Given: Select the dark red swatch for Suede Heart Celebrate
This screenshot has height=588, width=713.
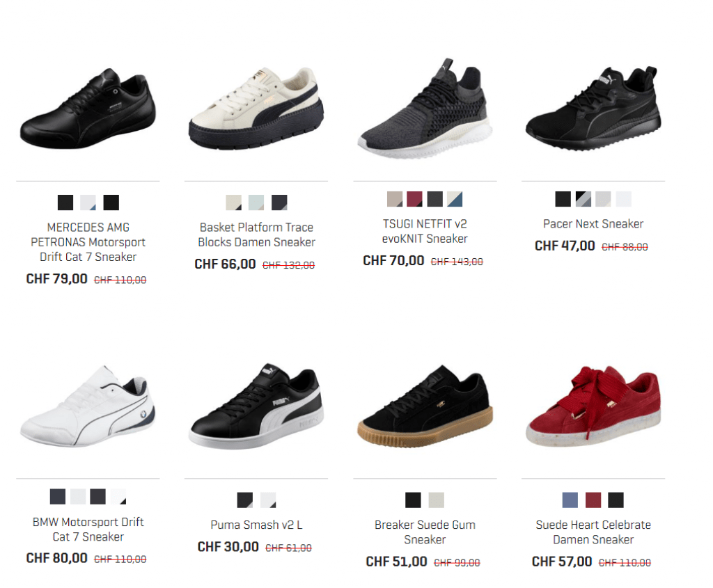Looking at the screenshot, I should click(593, 500).
